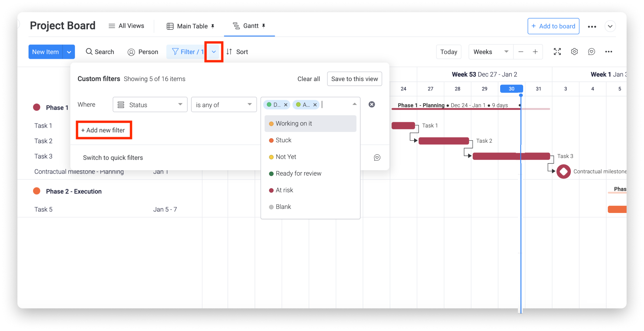Click the filter panel feedback icon
Screen dimensions: 644x331
[x=377, y=158]
